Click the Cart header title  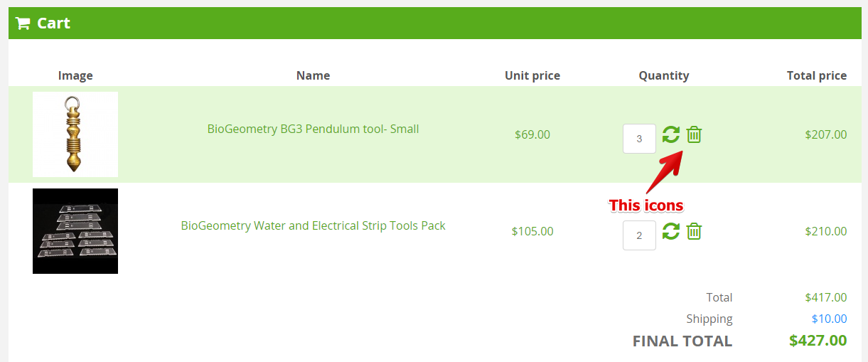coord(53,23)
